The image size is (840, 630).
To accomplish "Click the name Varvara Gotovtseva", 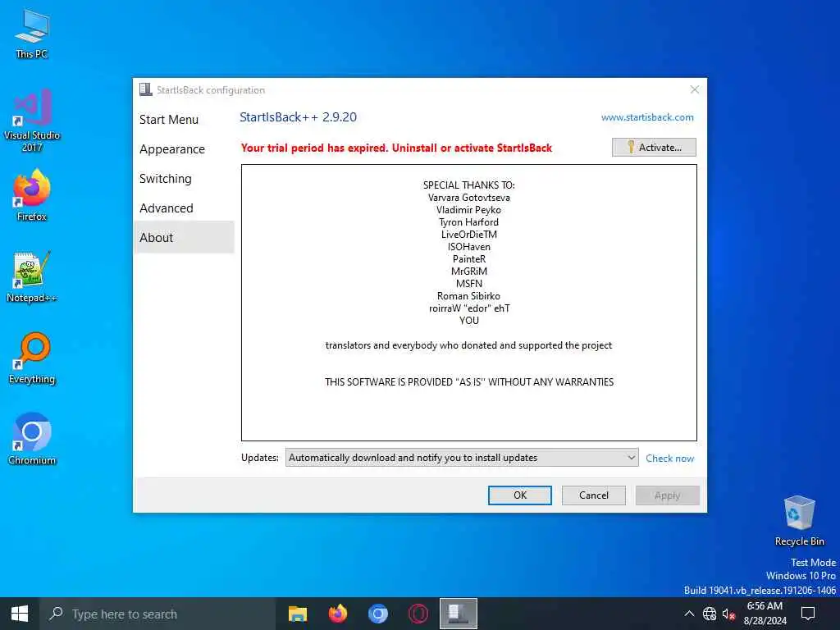I will click(468, 198).
